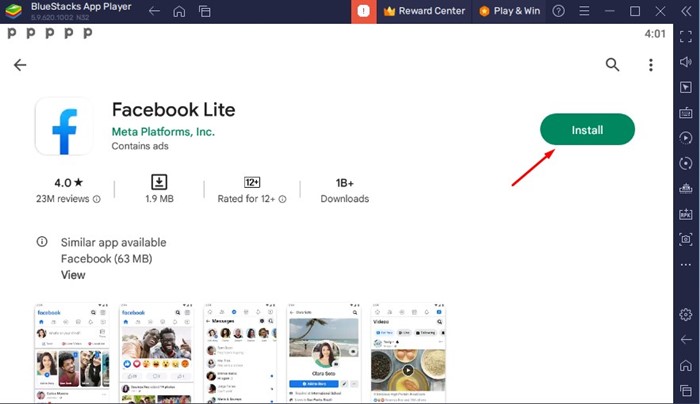Go back using Play Store back arrow
This screenshot has width=700, height=404.
[20, 65]
